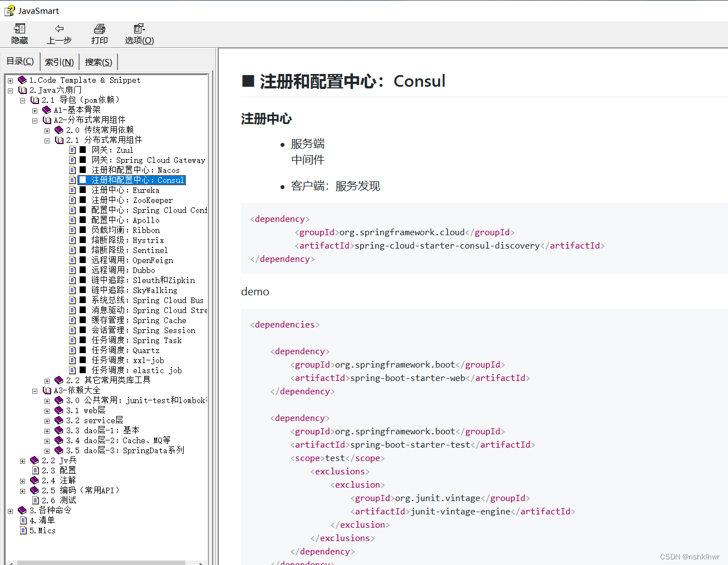Click the page icon of 2.3 配置
Viewport: 728px width, 565px height.
pos(36,470)
